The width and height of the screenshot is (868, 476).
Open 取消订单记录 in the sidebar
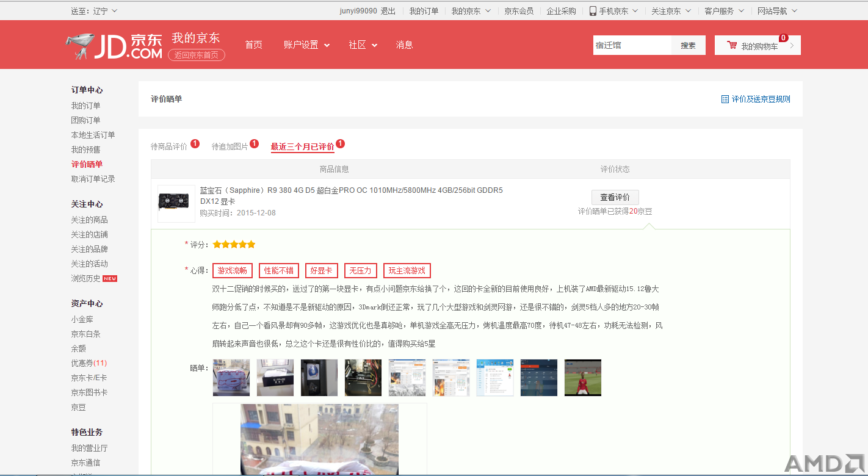pos(93,179)
